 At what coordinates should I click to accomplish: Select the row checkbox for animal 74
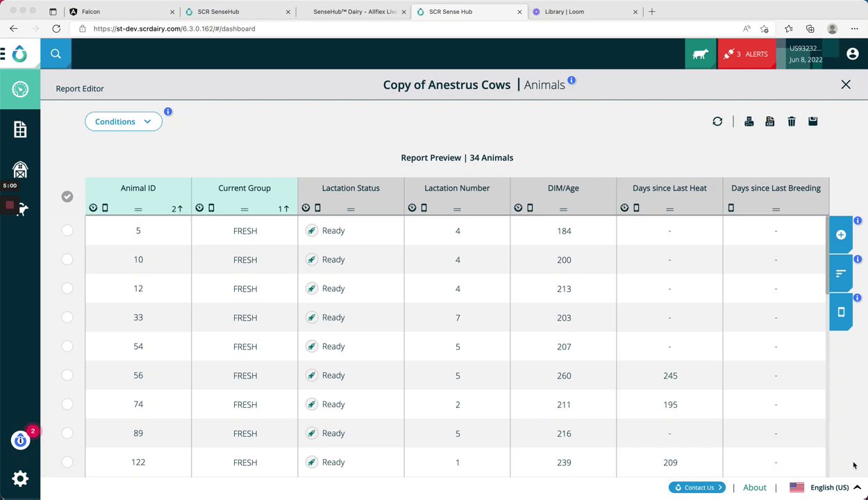(x=67, y=404)
